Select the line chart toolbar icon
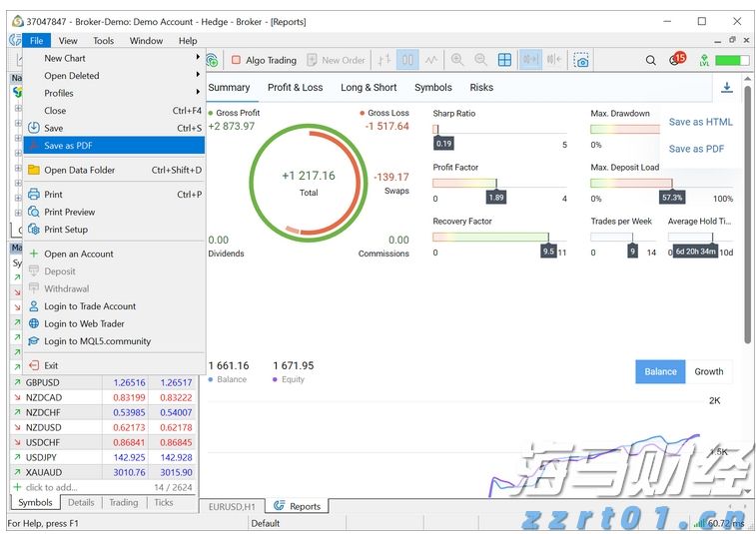The width and height of the screenshot is (756, 534). [431, 60]
